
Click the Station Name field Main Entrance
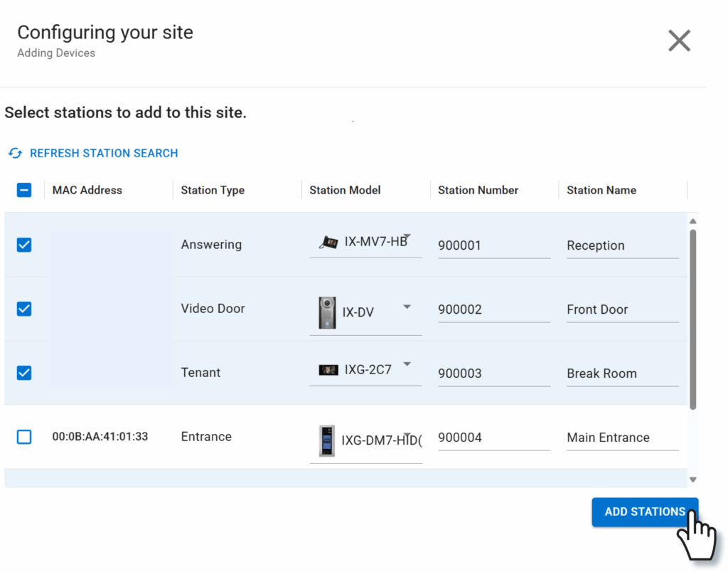(621, 438)
